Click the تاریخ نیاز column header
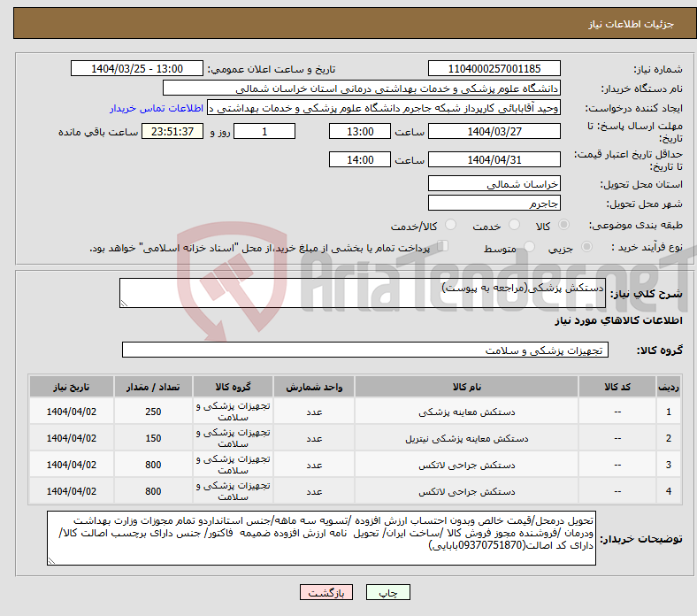The image size is (697, 616). 72,387
